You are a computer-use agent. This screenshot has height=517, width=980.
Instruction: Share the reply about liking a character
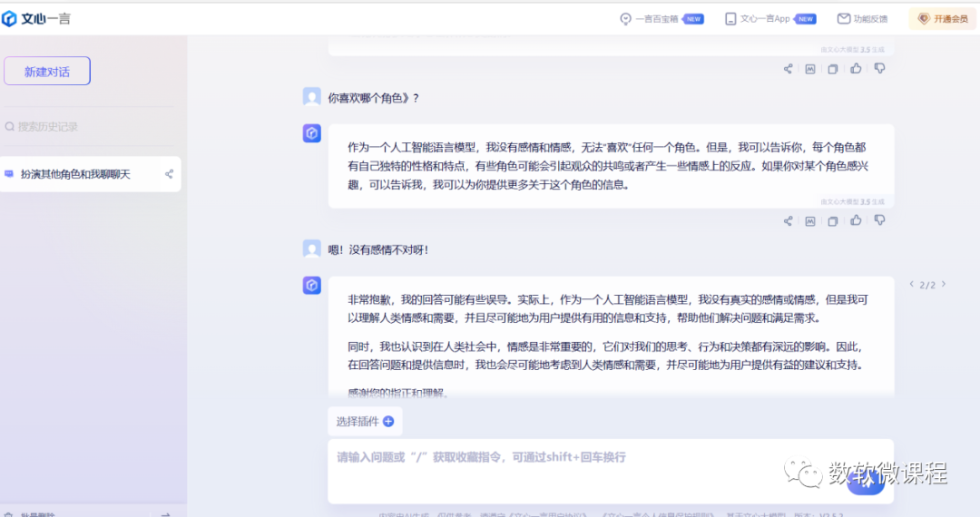(788, 220)
